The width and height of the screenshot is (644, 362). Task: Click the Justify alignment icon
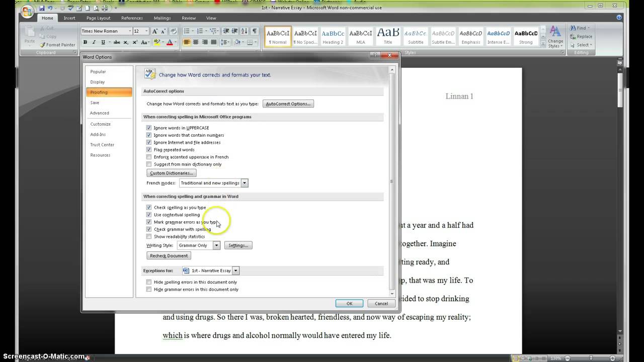point(214,42)
